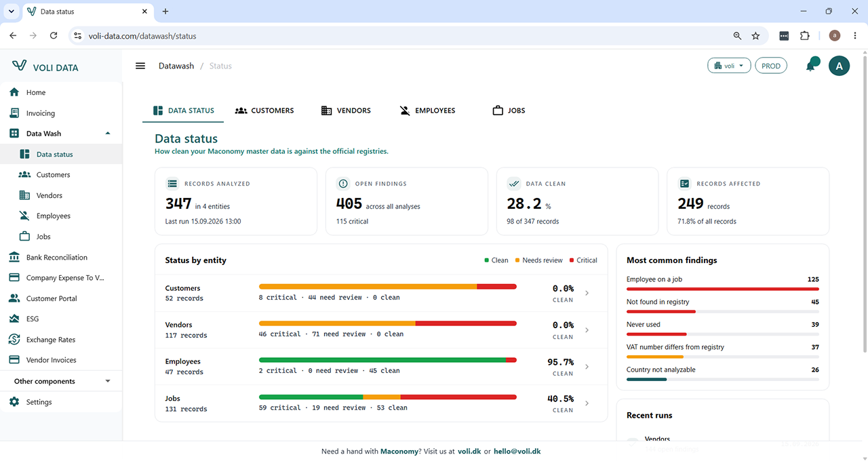This screenshot has height=461, width=868.
Task: Click the Invoicing icon in sidebar
Action: click(14, 113)
